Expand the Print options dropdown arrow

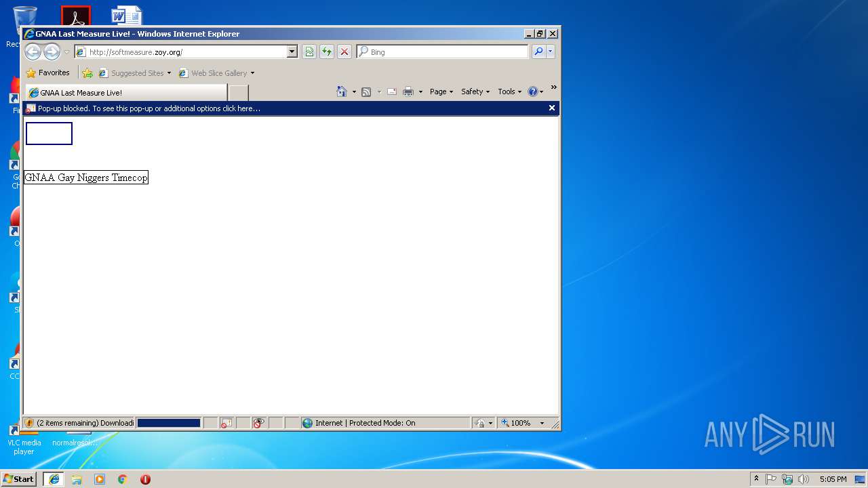point(420,91)
